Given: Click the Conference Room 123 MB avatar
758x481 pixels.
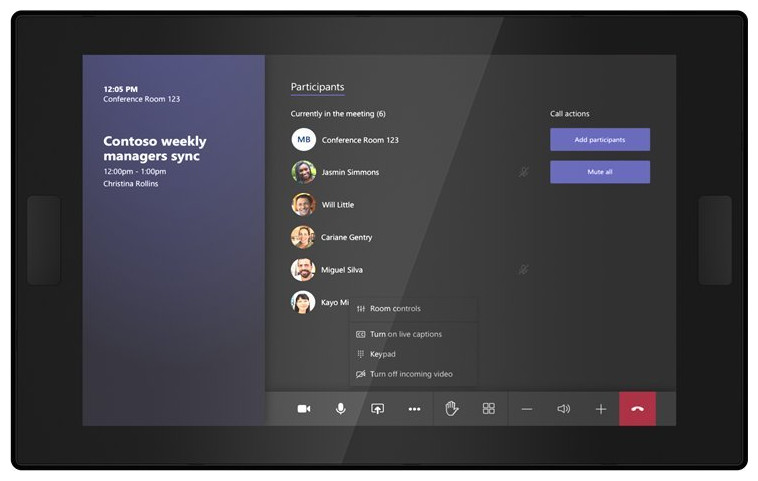Looking at the screenshot, I should pyautogui.click(x=303, y=140).
